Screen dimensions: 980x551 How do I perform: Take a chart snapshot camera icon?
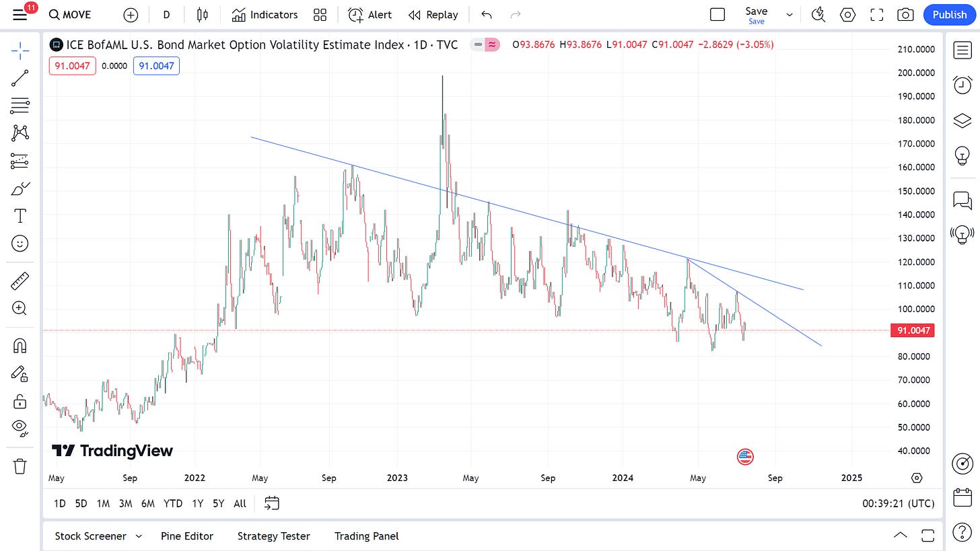pos(906,15)
